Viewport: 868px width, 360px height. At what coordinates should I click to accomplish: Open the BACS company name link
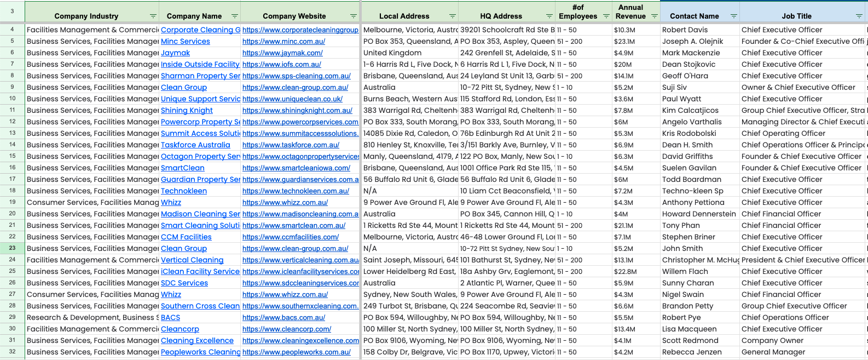point(170,318)
